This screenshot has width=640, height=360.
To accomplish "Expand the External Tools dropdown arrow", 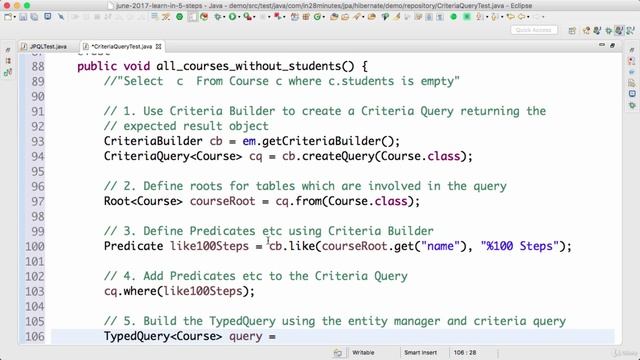I will pyautogui.click(x=284, y=17).
